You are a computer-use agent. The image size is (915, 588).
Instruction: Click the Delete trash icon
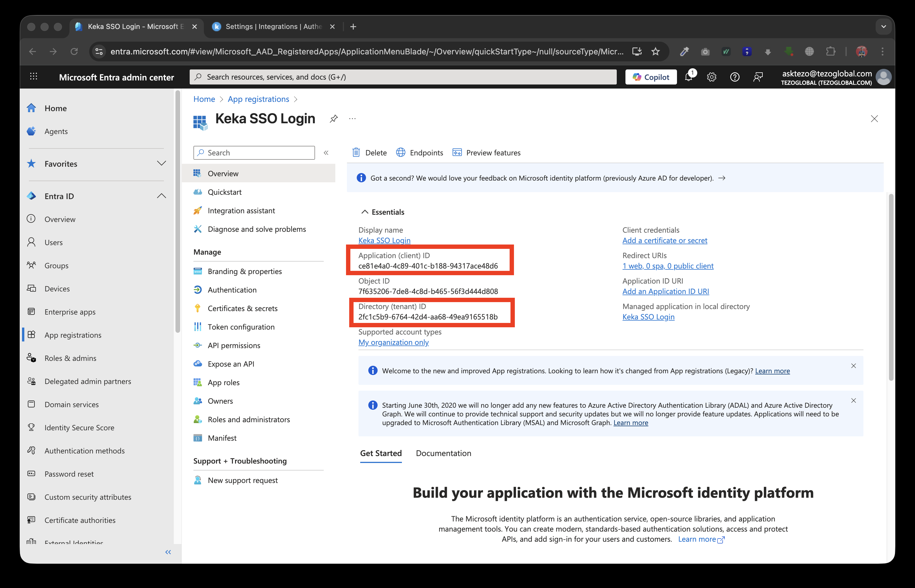pyautogui.click(x=356, y=153)
